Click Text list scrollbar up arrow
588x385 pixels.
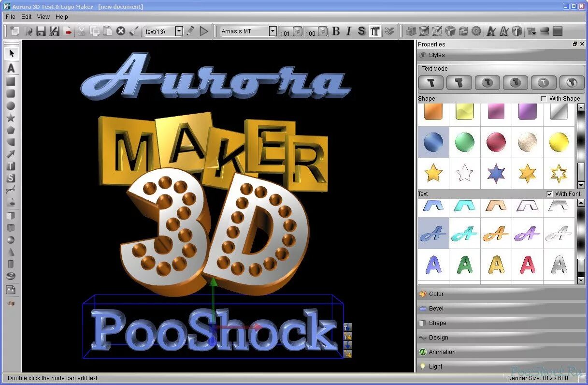coord(581,202)
